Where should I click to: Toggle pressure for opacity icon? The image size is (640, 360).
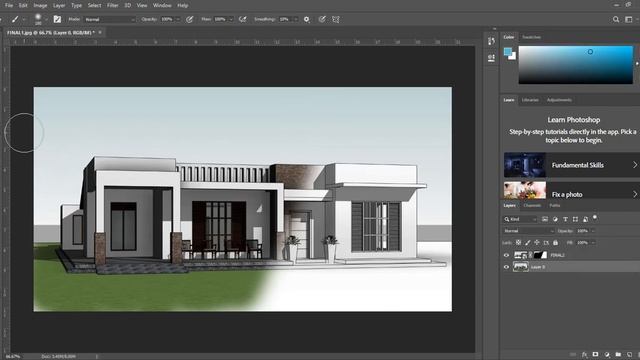point(190,19)
